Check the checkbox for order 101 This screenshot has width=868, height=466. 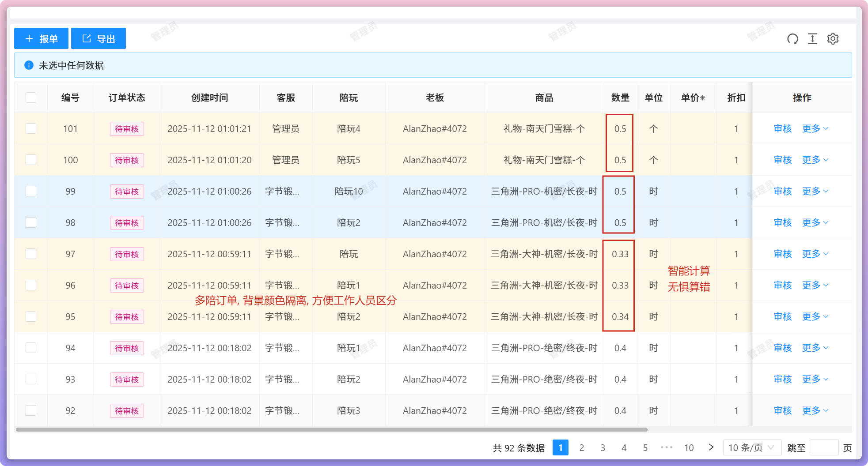(31, 128)
